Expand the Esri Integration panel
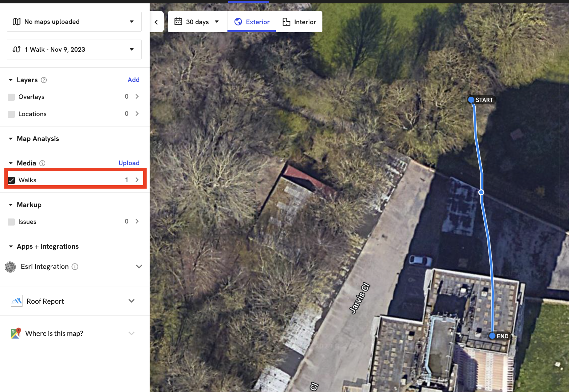The height and width of the screenshot is (392, 569). coord(139,267)
